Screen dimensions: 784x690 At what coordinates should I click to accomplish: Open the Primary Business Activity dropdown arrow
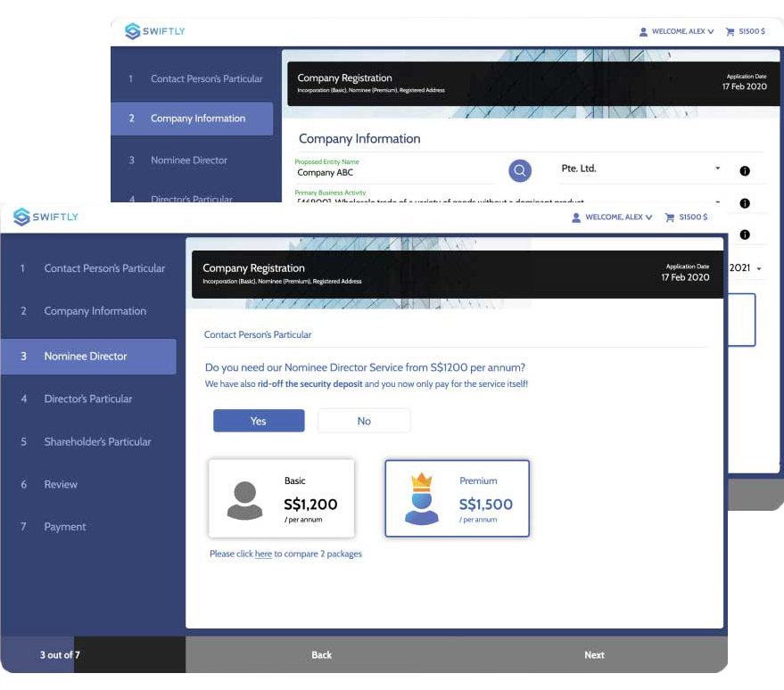(x=717, y=201)
